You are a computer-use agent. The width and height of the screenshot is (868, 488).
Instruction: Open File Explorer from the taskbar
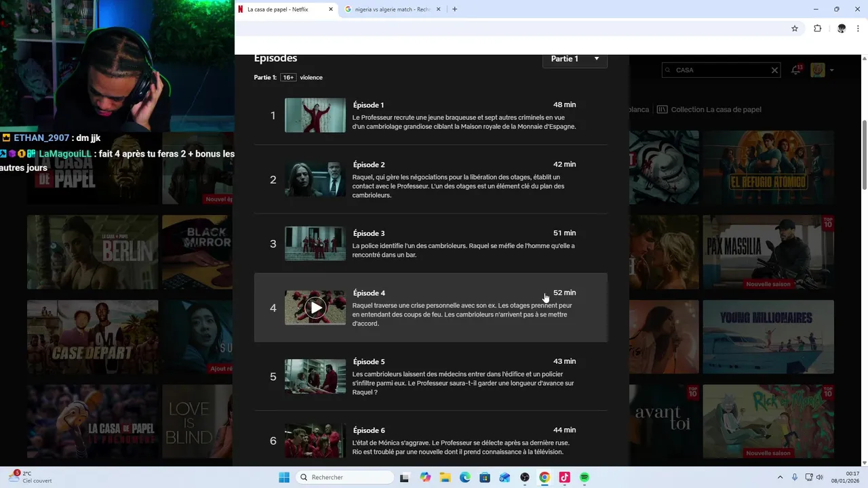click(445, 477)
